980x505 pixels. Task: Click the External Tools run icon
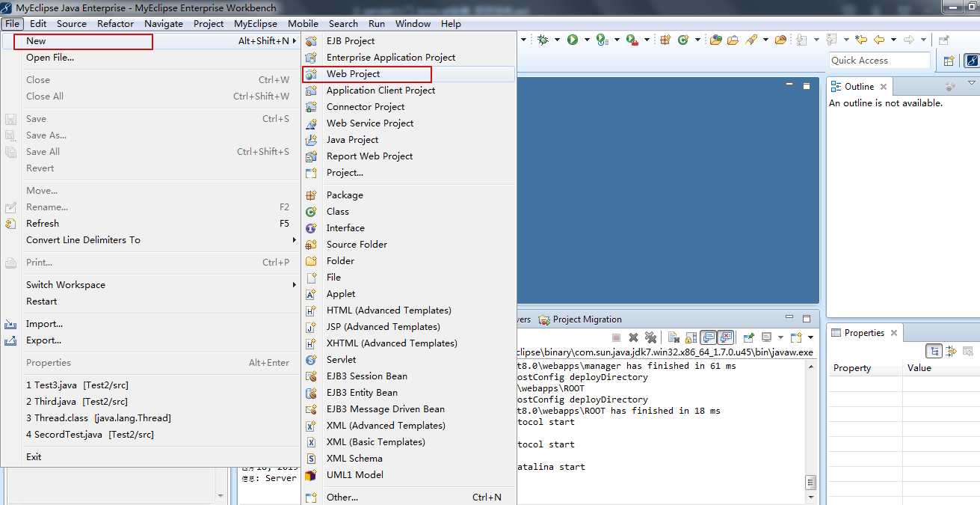click(x=632, y=40)
